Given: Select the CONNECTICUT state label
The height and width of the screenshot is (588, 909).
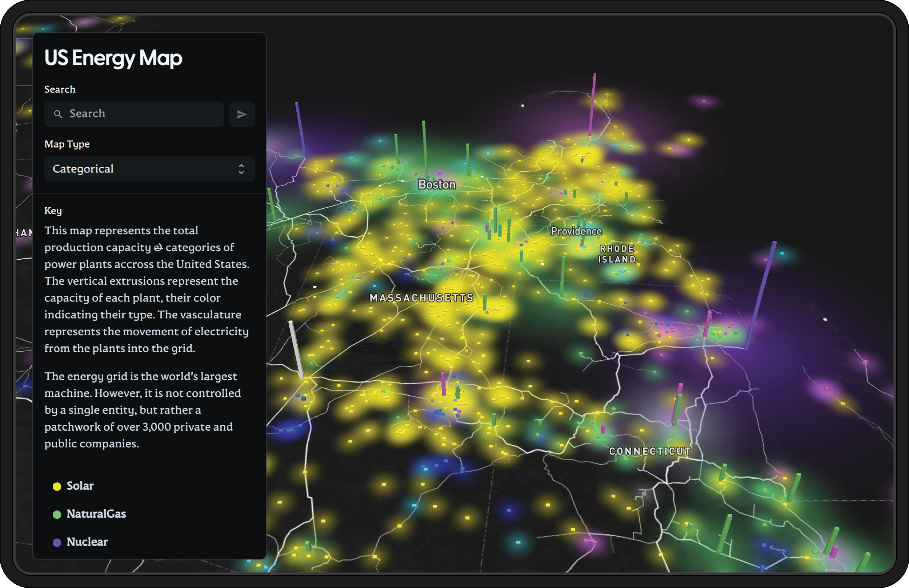Looking at the screenshot, I should coord(650,451).
